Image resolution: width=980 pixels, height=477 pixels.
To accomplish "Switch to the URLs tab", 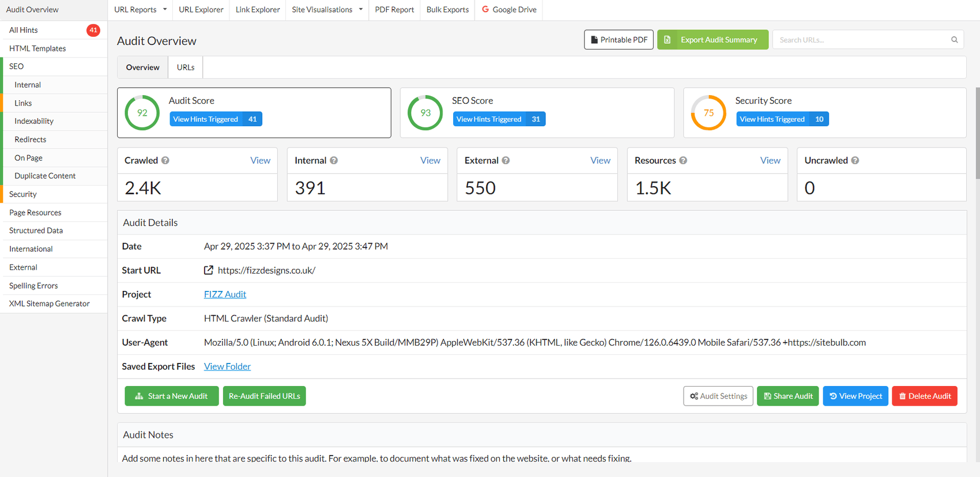I will pyautogui.click(x=186, y=67).
